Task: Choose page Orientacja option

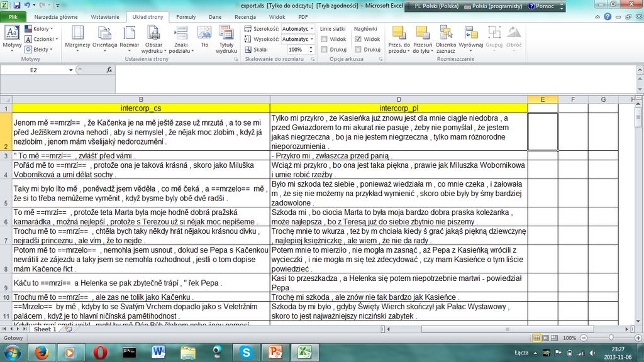Action: (105, 39)
